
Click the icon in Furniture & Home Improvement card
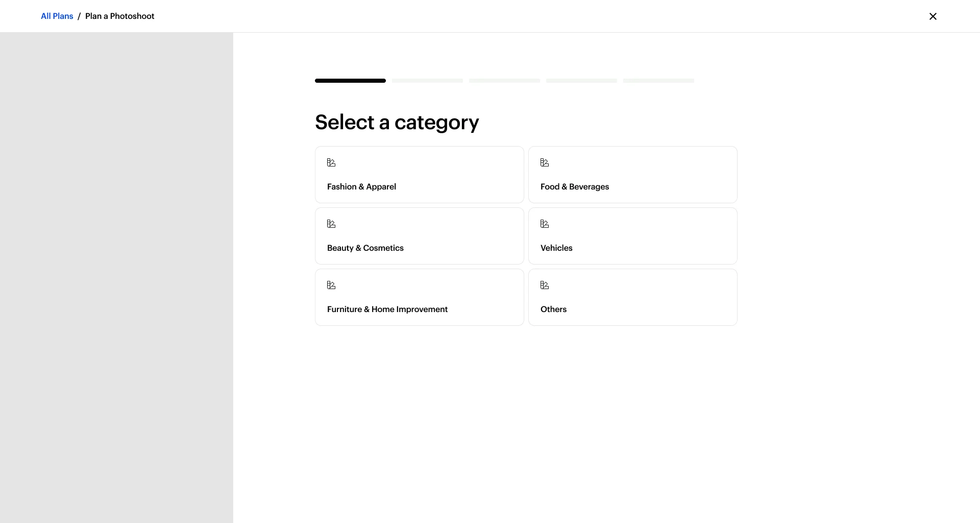pos(331,285)
